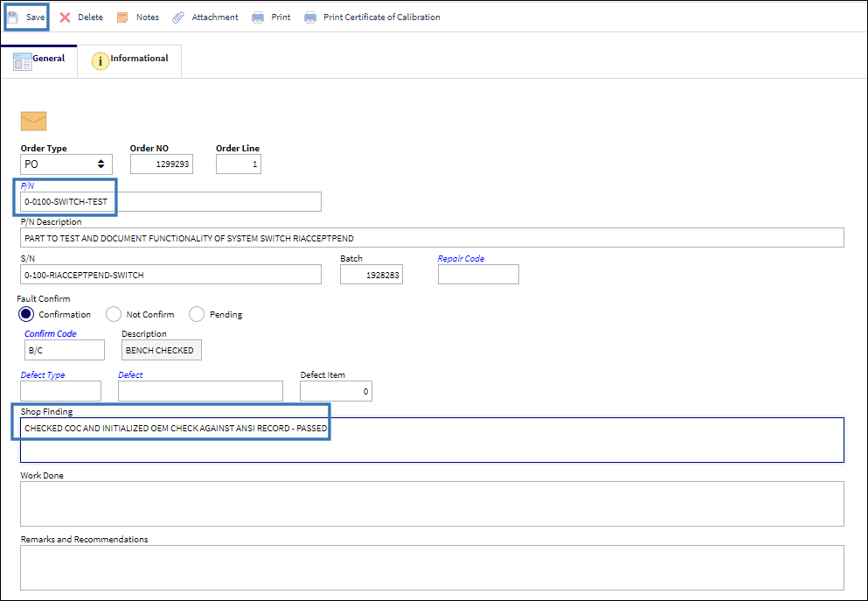Open the Order Type dropdown
The image size is (868, 601).
coord(66,164)
